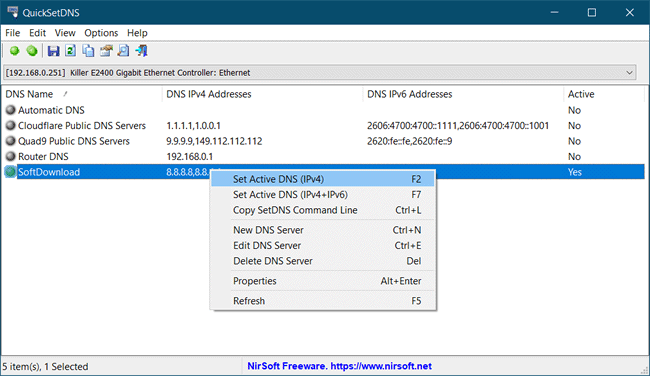Sort by DNS IPv4 Addresses column header
The height and width of the screenshot is (376, 650).
point(262,94)
